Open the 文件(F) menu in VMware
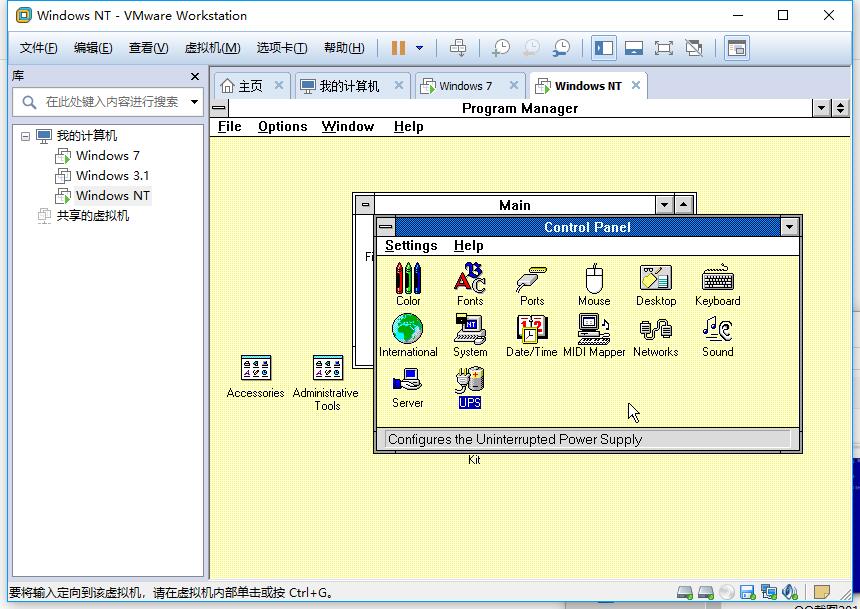The image size is (860, 609). point(38,48)
